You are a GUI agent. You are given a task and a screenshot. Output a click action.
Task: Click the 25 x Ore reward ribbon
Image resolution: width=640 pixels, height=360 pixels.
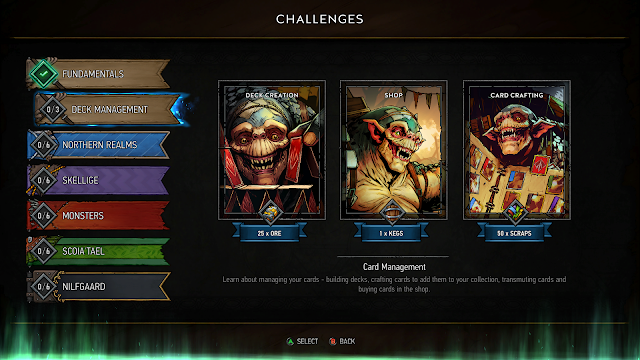tap(269, 233)
